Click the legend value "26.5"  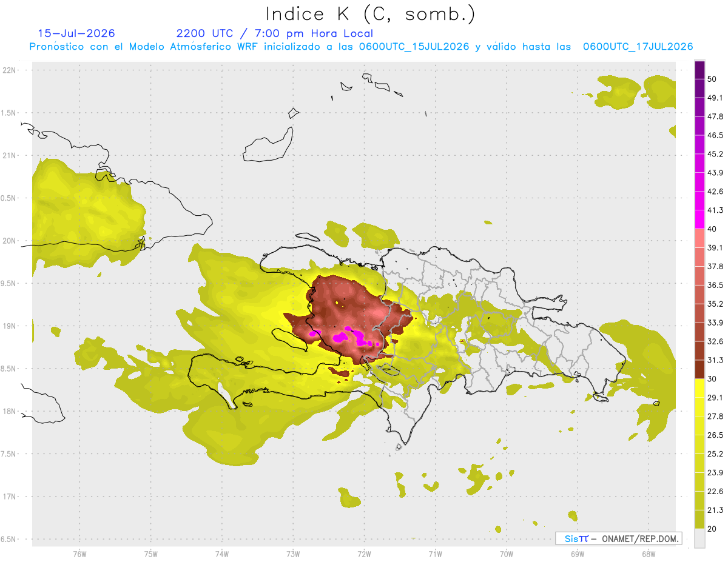pyautogui.click(x=715, y=435)
